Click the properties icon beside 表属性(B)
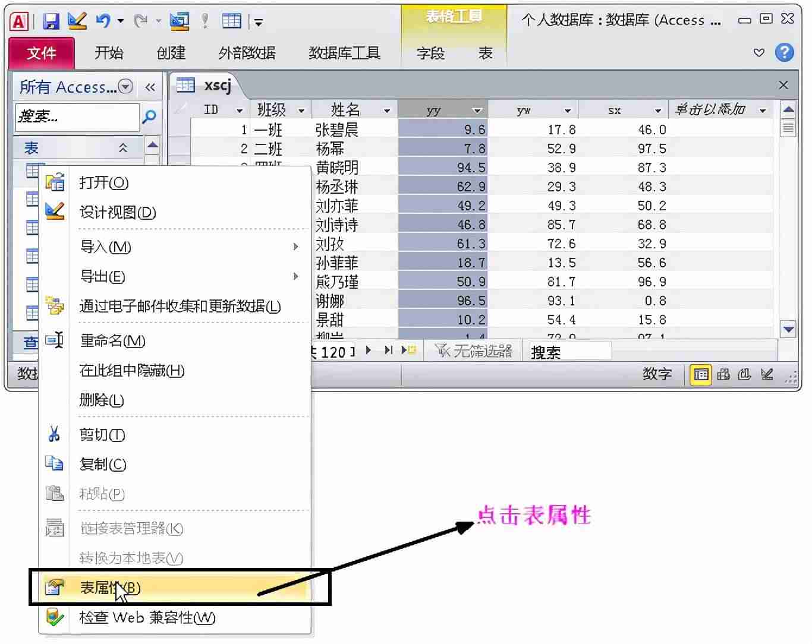Image resolution: width=812 pixels, height=644 pixels. (55, 587)
